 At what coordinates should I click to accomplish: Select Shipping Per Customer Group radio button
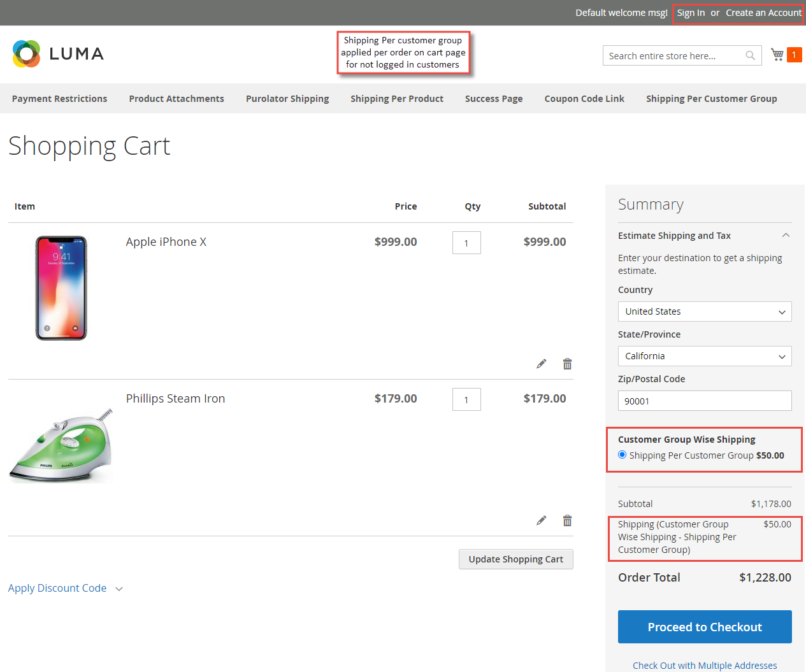(622, 455)
